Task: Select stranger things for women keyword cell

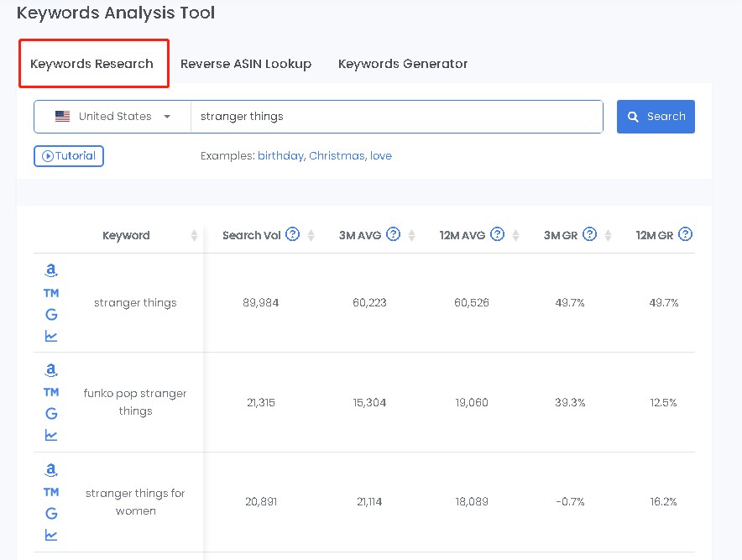Action: tap(135, 502)
